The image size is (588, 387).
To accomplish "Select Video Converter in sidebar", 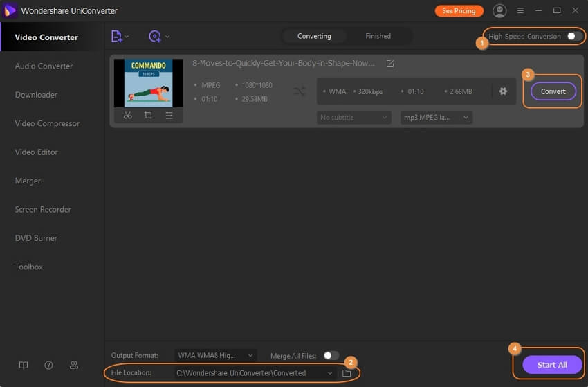I will pyautogui.click(x=46, y=37).
